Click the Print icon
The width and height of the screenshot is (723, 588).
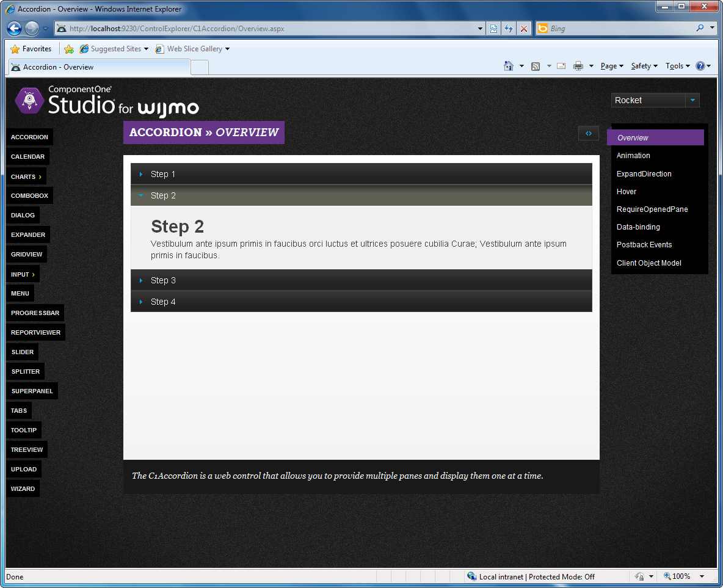tap(578, 65)
